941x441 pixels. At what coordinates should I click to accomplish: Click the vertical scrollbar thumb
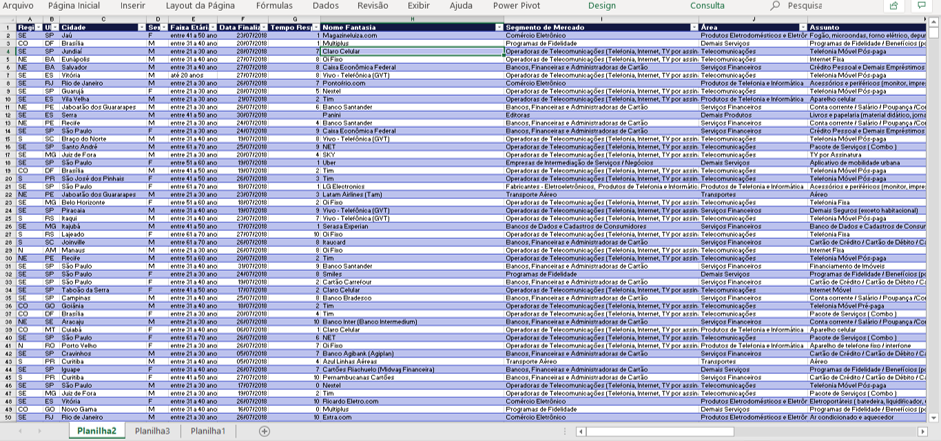[933, 33]
